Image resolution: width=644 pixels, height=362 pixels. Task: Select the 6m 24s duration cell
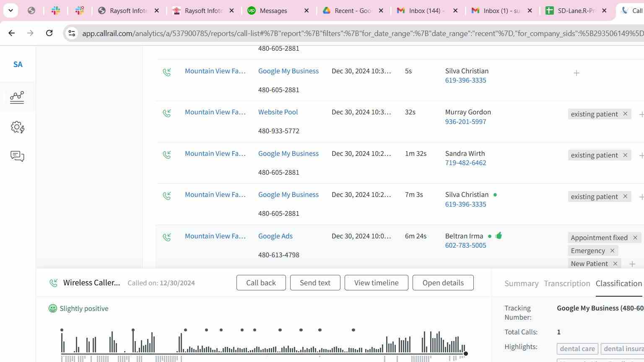click(415, 236)
